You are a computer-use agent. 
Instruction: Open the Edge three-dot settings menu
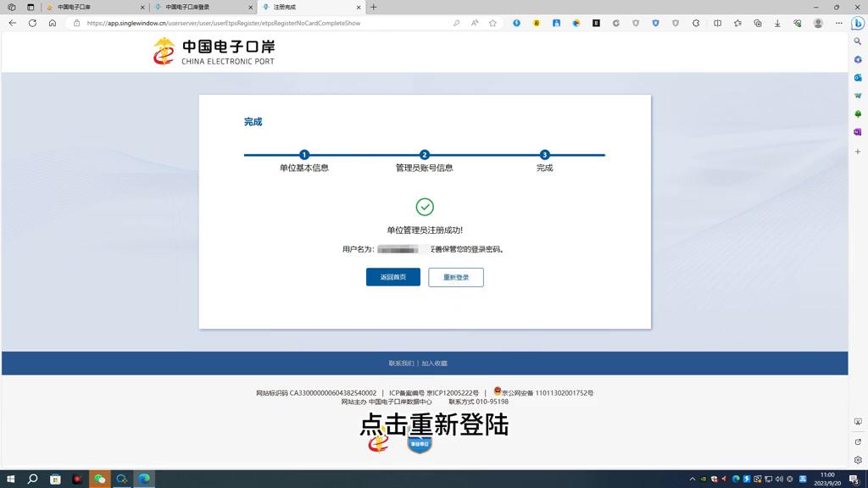pyautogui.click(x=838, y=23)
